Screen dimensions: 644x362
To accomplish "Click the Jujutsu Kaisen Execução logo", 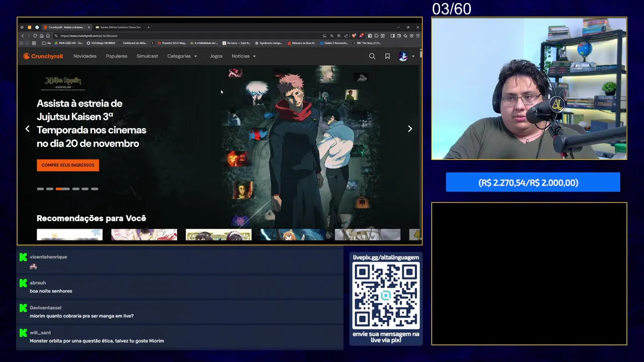I will 63,83.
